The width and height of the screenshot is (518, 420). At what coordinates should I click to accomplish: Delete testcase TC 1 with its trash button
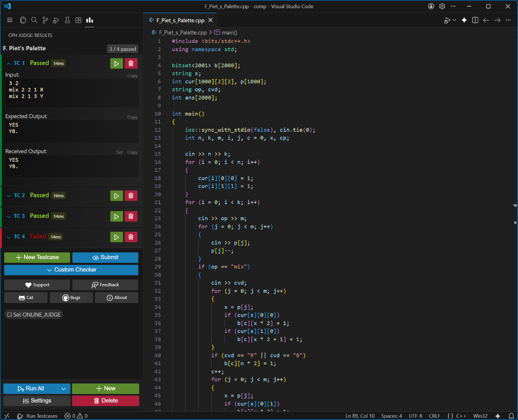click(x=131, y=63)
